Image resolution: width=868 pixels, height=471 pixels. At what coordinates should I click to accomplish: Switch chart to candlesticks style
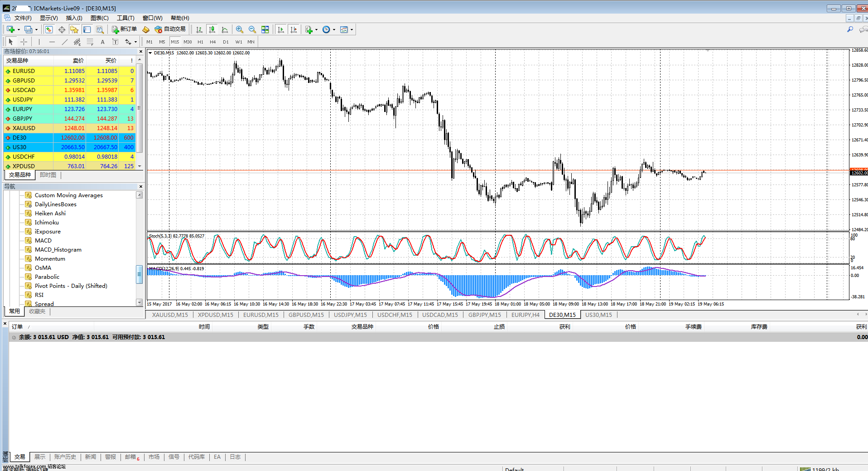[212, 29]
